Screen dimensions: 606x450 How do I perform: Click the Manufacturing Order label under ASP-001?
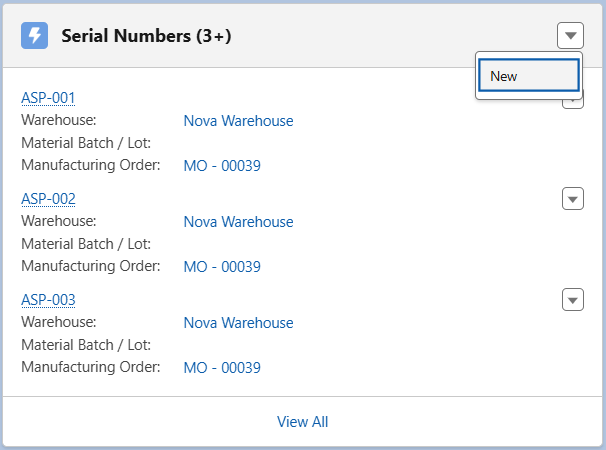[x=90, y=165]
